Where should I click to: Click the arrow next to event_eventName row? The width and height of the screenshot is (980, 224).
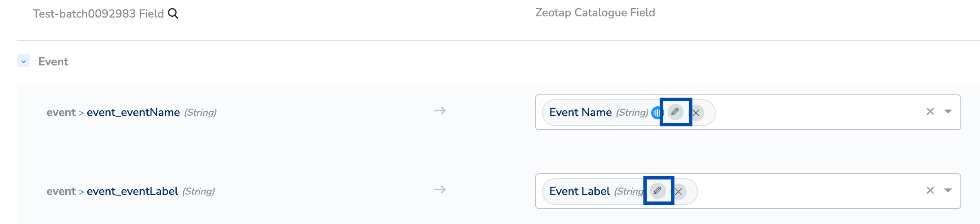(x=439, y=111)
